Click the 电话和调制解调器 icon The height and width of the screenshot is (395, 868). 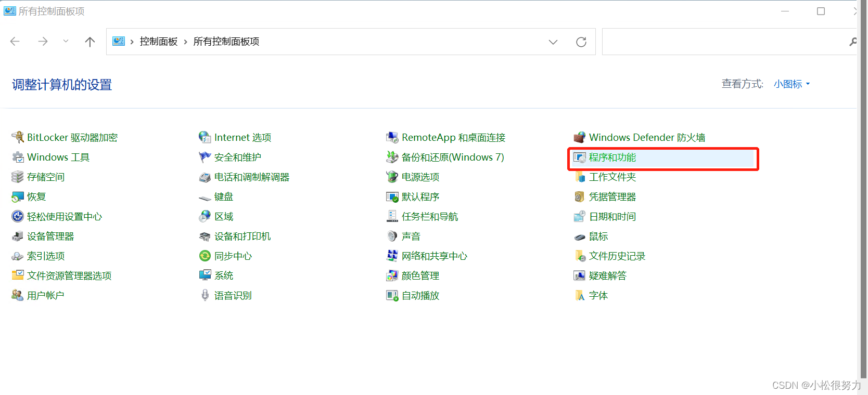205,177
